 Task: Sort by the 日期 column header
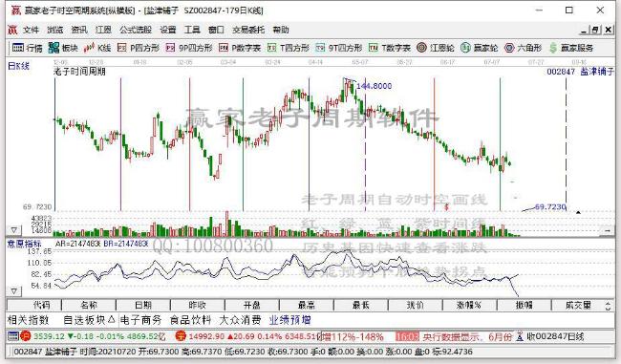[143, 305]
